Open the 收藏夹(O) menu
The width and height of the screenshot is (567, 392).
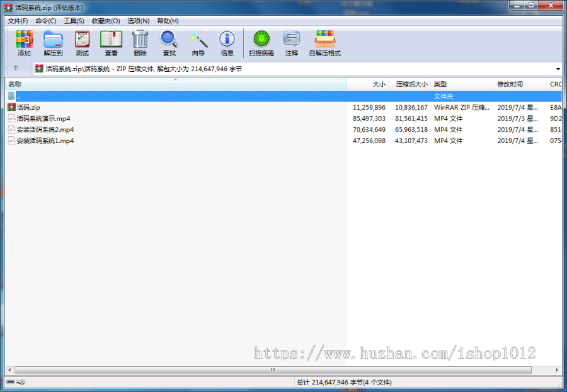106,21
